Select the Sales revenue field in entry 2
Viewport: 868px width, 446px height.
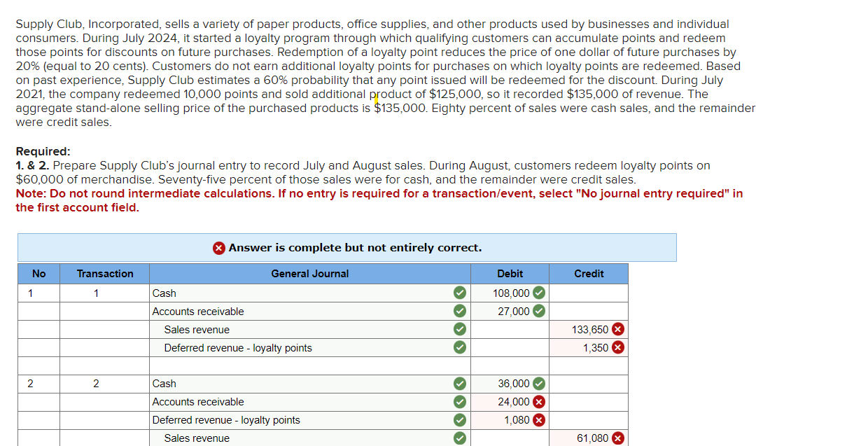pyautogui.click(x=309, y=438)
